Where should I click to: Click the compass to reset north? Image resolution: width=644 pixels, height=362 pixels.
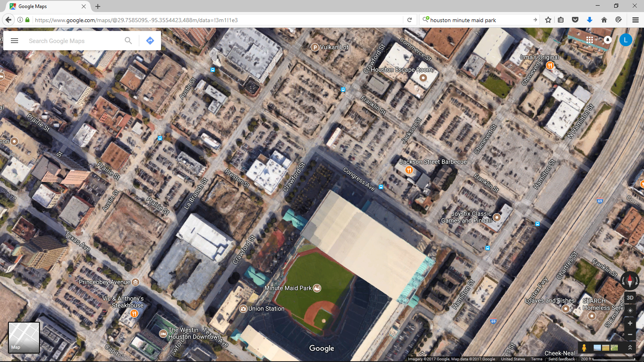click(630, 280)
